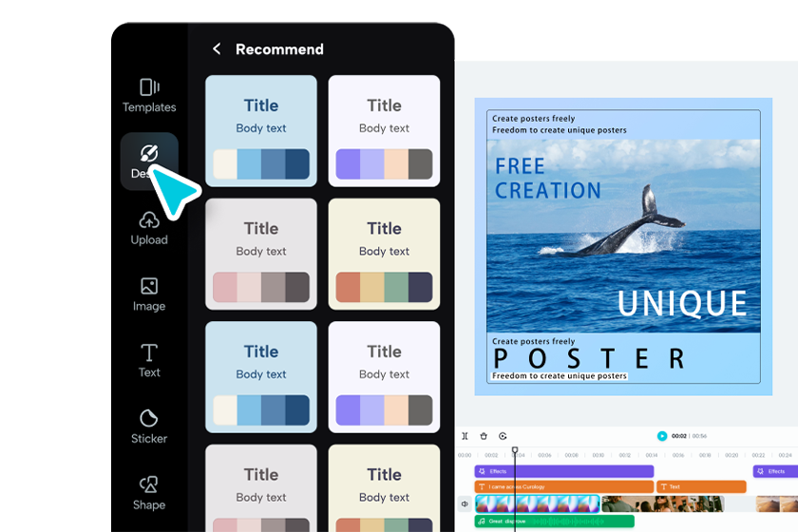Pick pink swatch in upper pink-gray card
This screenshot has width=798, height=532.
pyautogui.click(x=225, y=287)
